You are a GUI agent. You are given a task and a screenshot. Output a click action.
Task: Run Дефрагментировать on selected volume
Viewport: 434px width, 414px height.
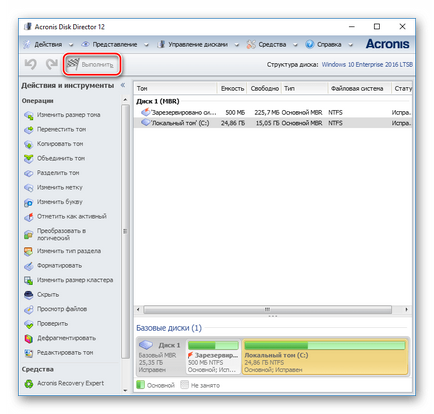pos(66,338)
